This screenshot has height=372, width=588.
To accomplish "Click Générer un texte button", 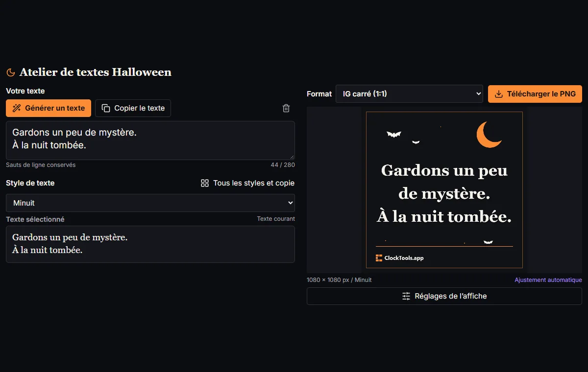I will pyautogui.click(x=49, y=108).
